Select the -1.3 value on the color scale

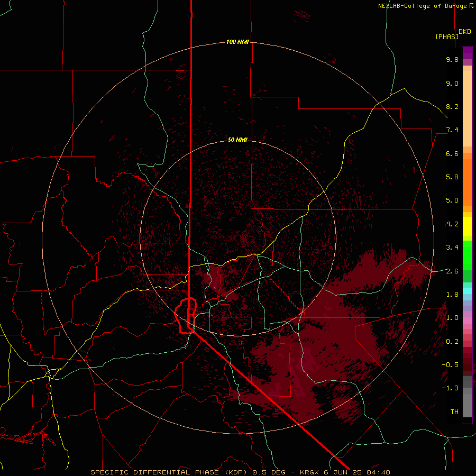450,388
